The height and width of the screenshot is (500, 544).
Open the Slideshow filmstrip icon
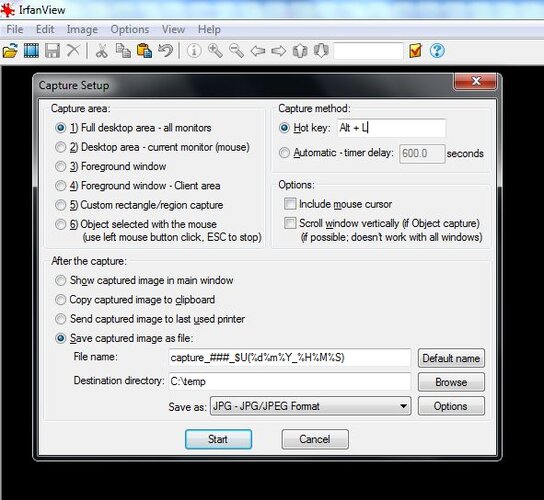click(31, 51)
